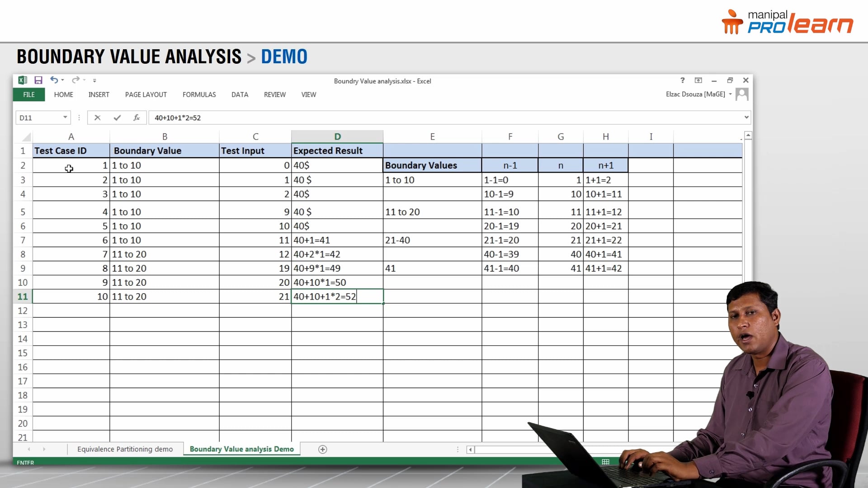Click the Redo arrow icon
Image resolution: width=868 pixels, height=488 pixels.
tap(75, 80)
